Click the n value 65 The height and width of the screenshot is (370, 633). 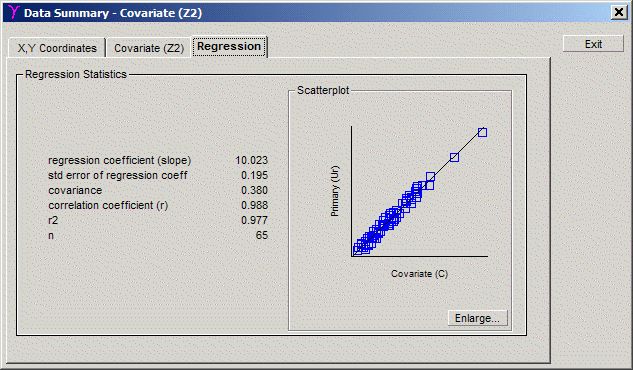click(262, 235)
